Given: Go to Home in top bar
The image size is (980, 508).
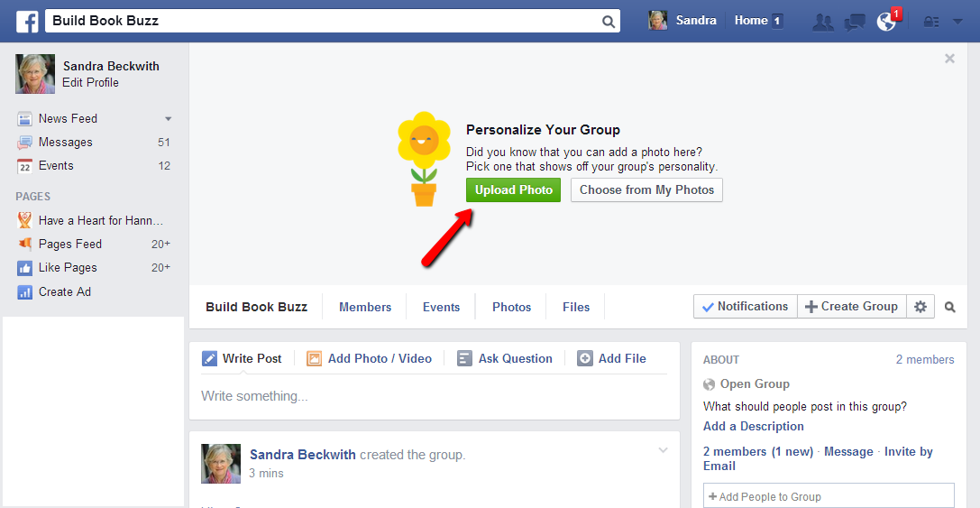Looking at the screenshot, I should 751,21.
